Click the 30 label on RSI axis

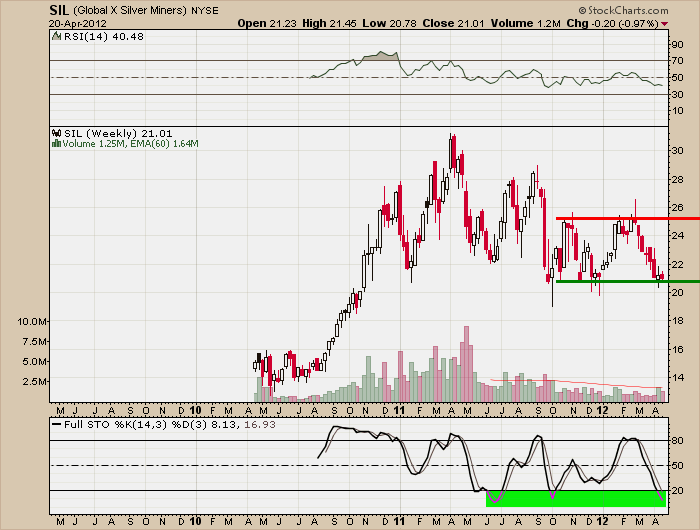tap(678, 94)
